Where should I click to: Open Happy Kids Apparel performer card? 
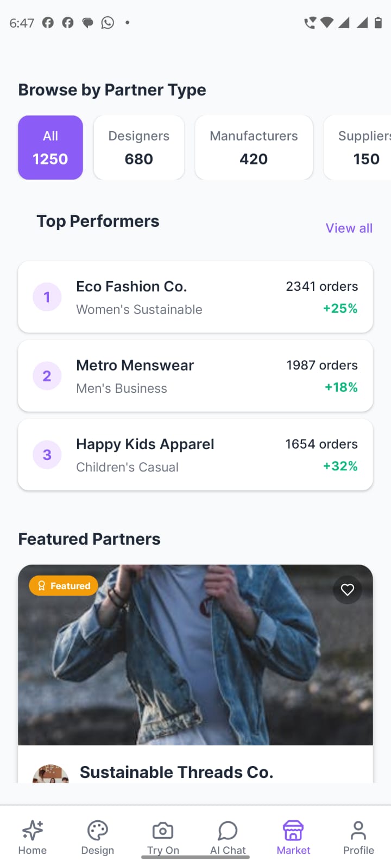coord(195,455)
